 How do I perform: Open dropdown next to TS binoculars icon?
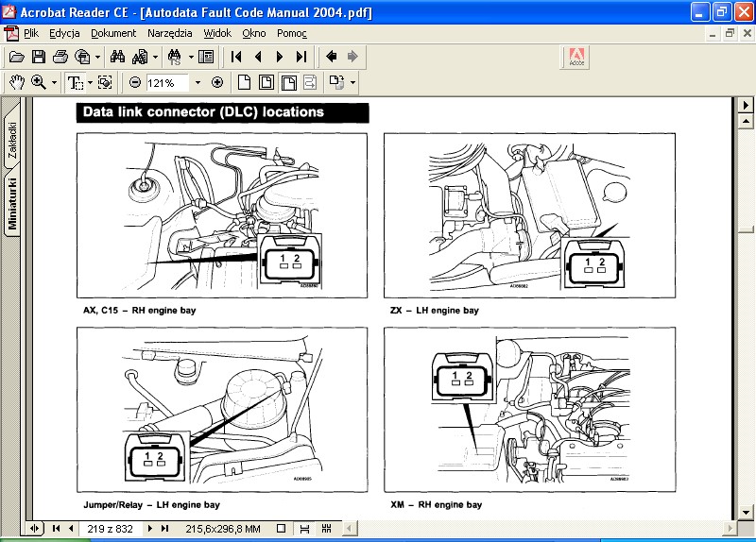[191, 57]
